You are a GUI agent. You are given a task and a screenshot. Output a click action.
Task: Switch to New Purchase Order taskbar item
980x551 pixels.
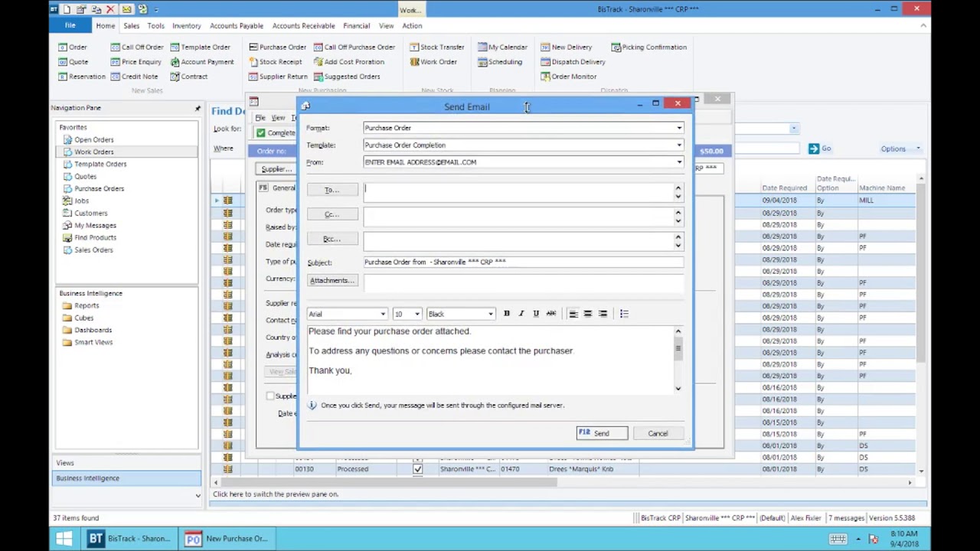[228, 538]
